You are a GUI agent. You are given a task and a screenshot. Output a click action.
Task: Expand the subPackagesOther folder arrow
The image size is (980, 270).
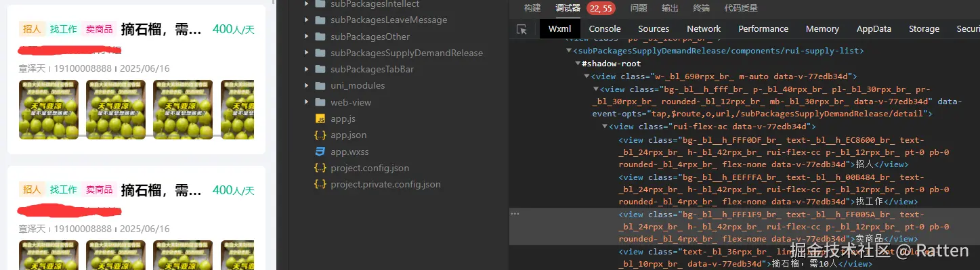[306, 37]
